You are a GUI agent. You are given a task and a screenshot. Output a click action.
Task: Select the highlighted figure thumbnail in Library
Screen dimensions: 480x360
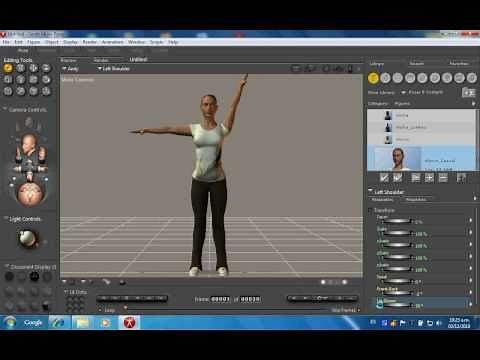point(398,159)
